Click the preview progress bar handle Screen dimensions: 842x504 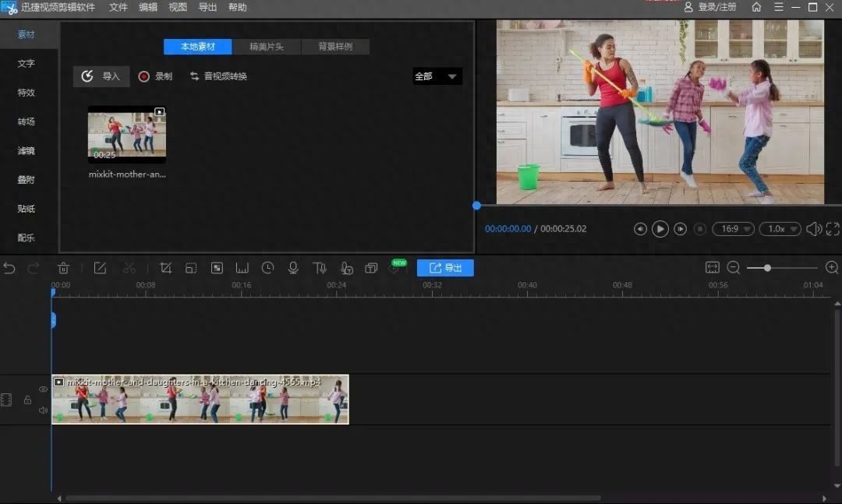(477, 206)
